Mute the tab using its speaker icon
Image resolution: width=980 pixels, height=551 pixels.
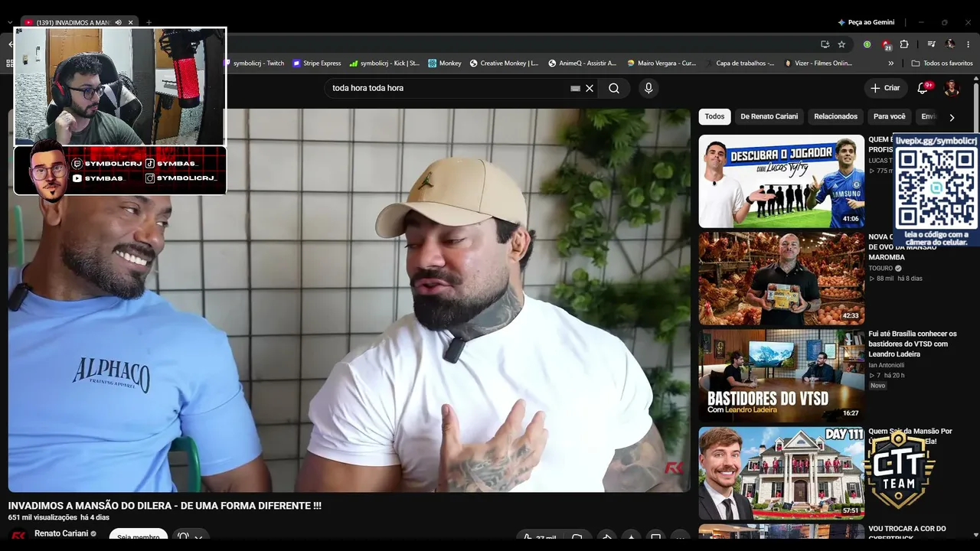point(118,22)
